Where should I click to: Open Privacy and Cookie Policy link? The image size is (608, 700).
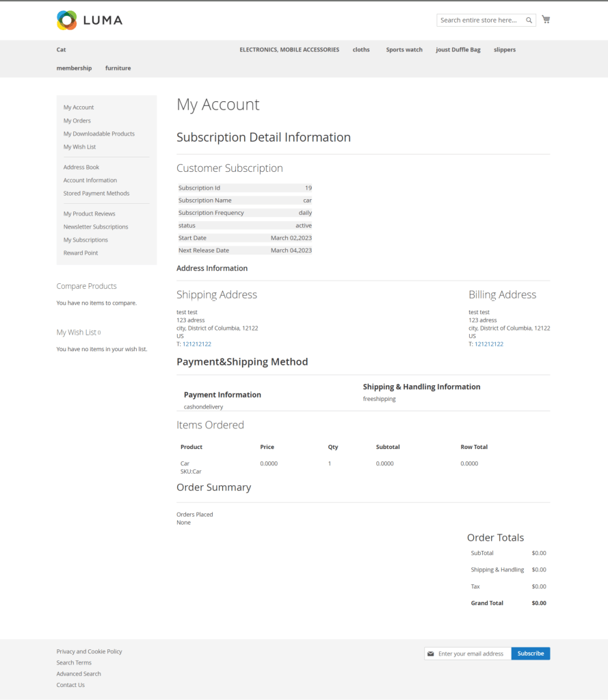89,651
